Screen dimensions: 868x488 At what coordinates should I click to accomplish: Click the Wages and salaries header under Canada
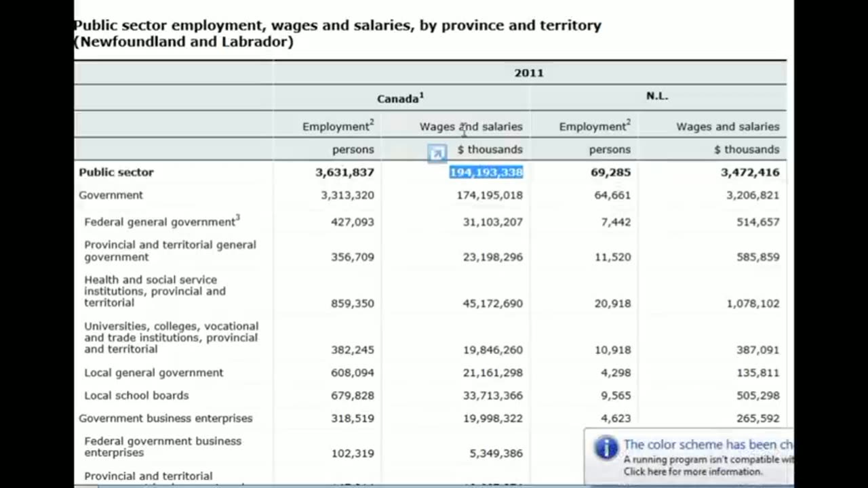471,127
